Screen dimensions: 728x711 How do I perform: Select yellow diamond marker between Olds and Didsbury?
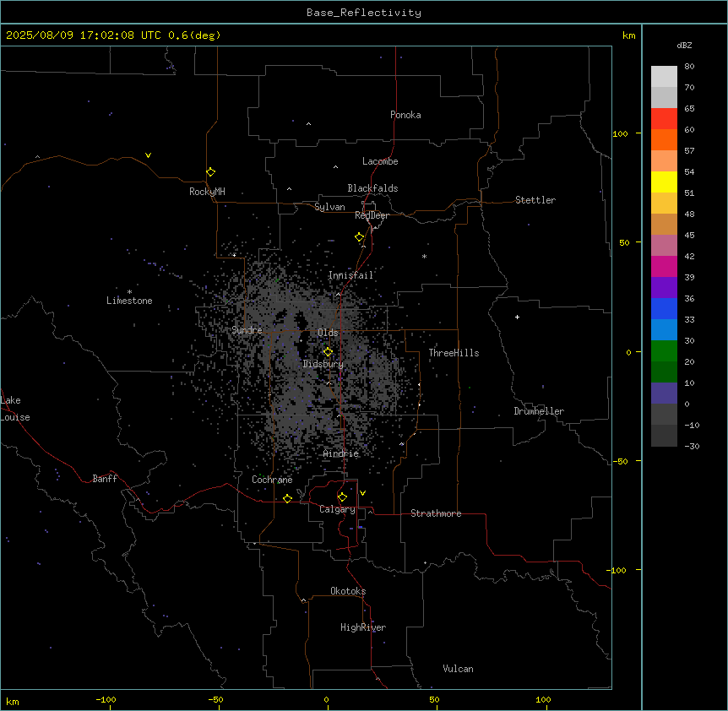pos(328,352)
